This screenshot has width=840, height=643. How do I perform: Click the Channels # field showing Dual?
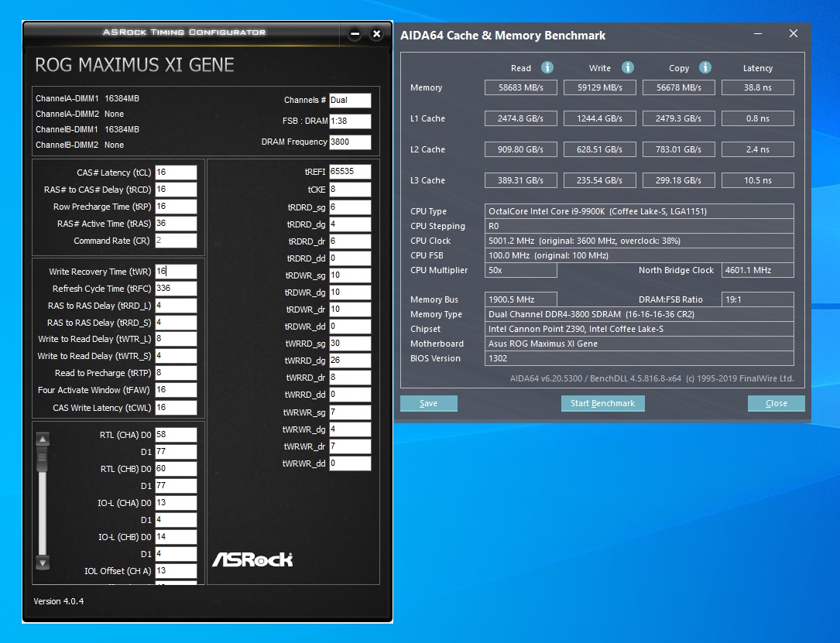point(350,100)
